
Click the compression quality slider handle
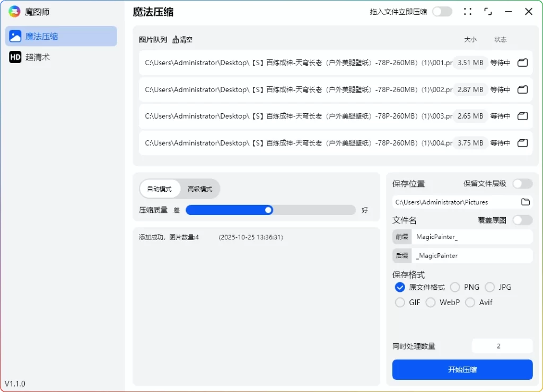[x=268, y=210]
